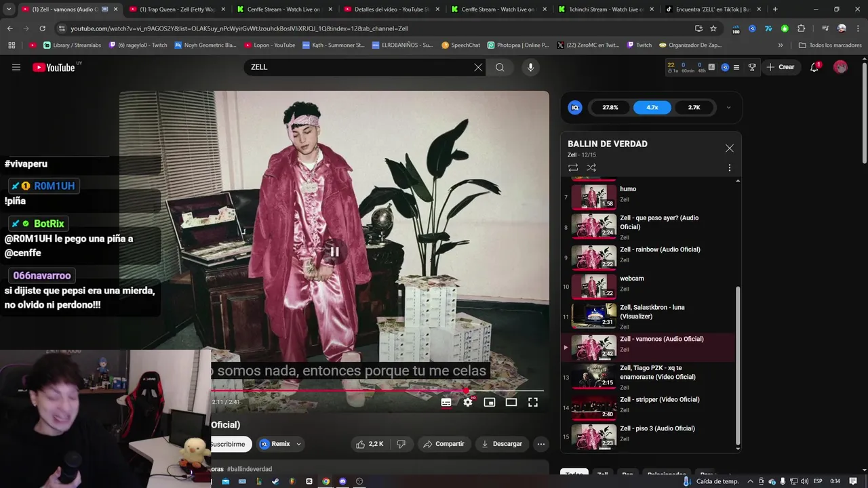
Task: Open the playlist three-dot options menu
Action: [730, 167]
